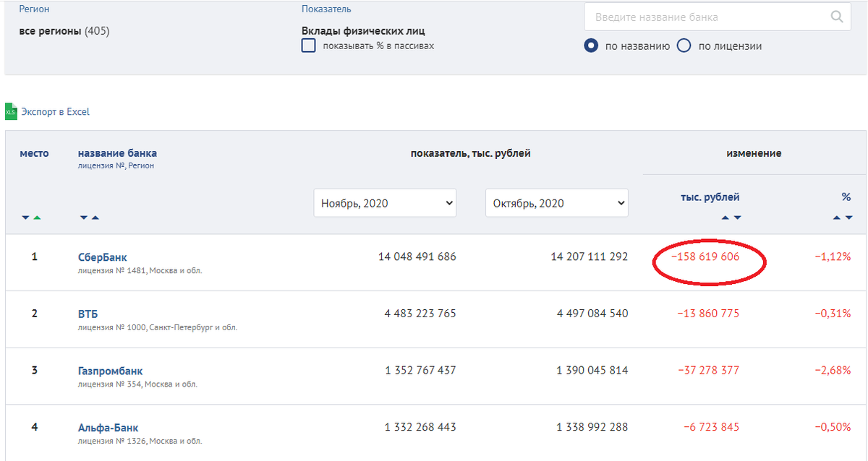The width and height of the screenshot is (868, 461).
Task: Enable 'показывать % в пассивах' checkbox
Action: 309,46
